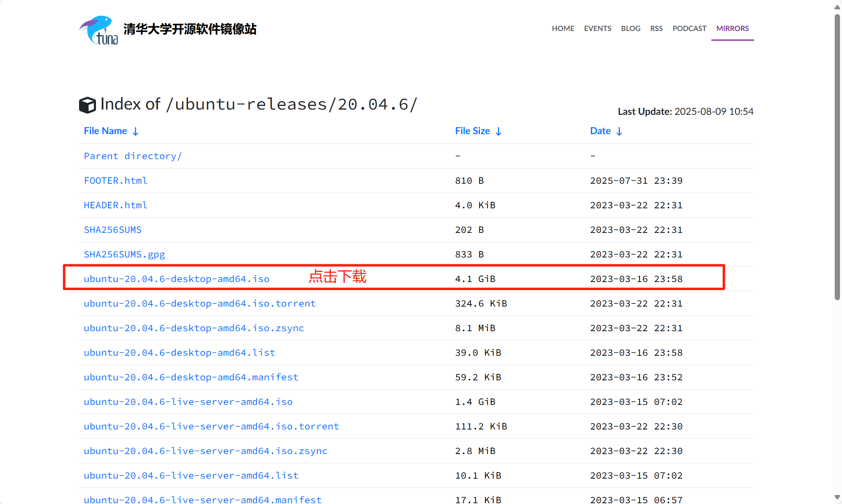Viewport: 842px width, 504px height.
Task: Click the 1.4 GiB size cell
Action: [x=475, y=402]
